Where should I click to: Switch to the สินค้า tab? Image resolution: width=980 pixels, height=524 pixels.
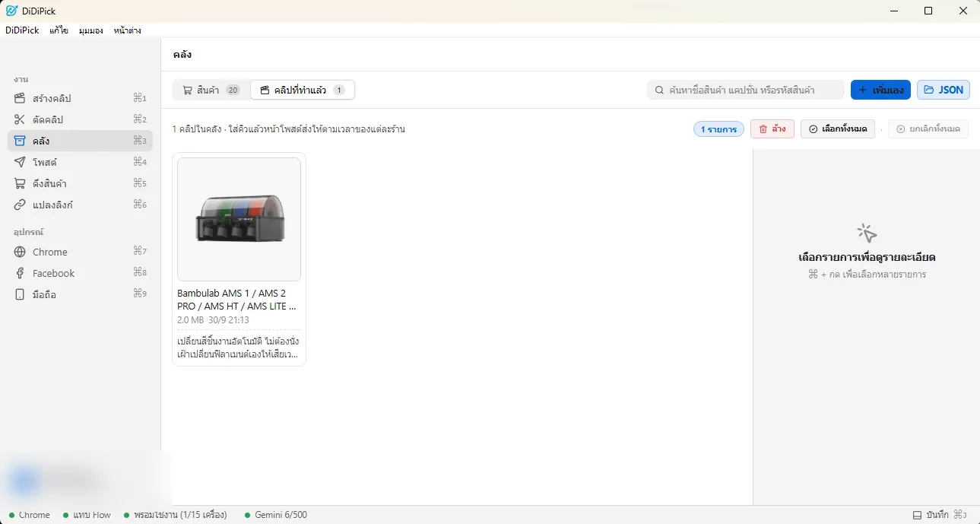coord(211,90)
